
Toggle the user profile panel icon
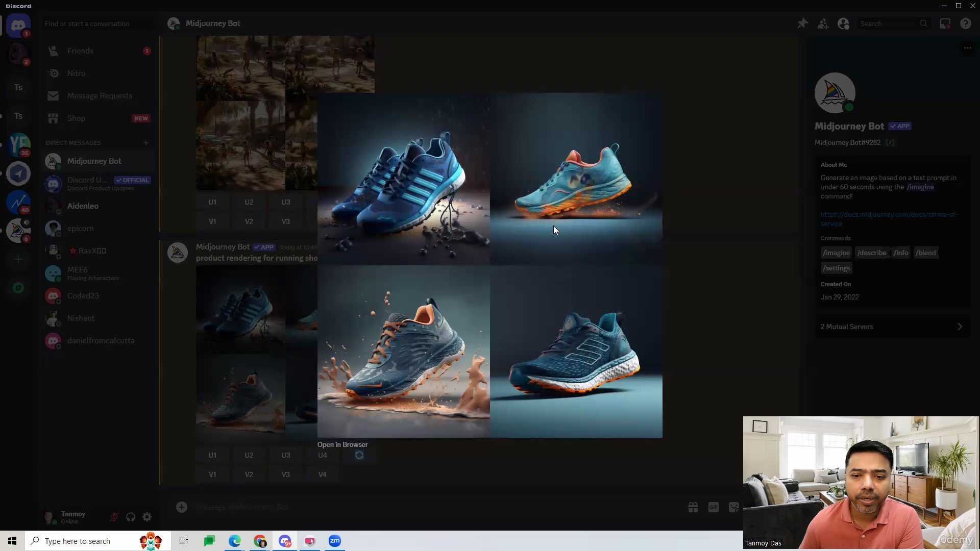coord(843,23)
